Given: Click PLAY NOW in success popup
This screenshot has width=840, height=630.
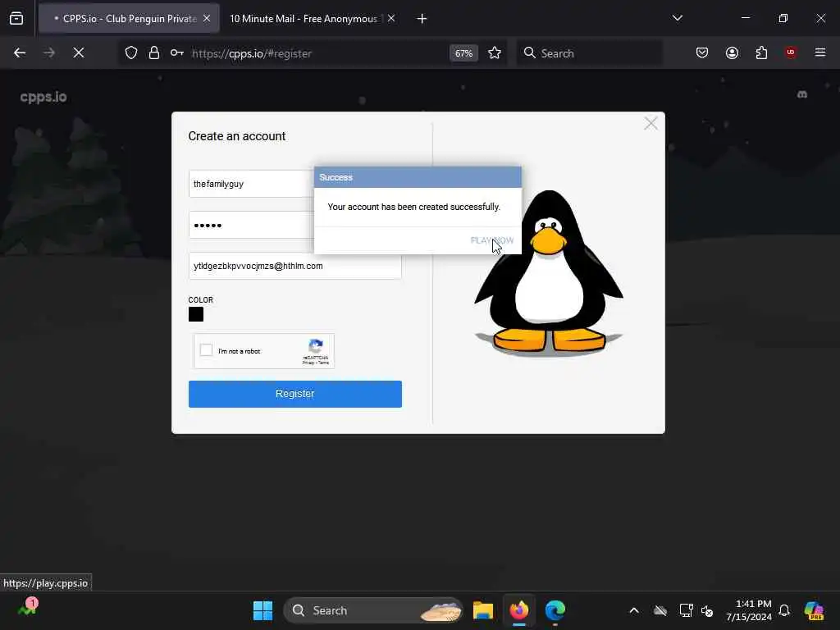Looking at the screenshot, I should 492,240.
